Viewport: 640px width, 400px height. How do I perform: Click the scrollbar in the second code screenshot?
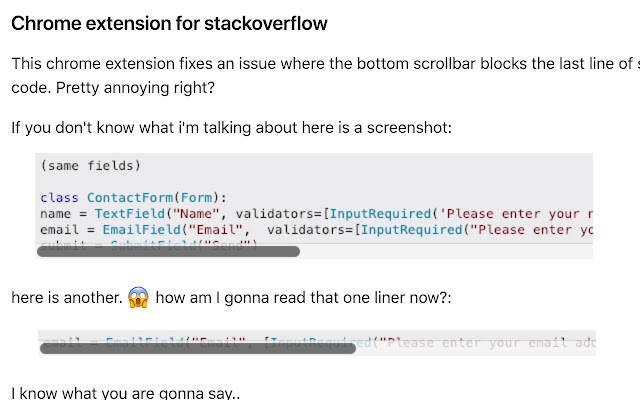pos(197,349)
